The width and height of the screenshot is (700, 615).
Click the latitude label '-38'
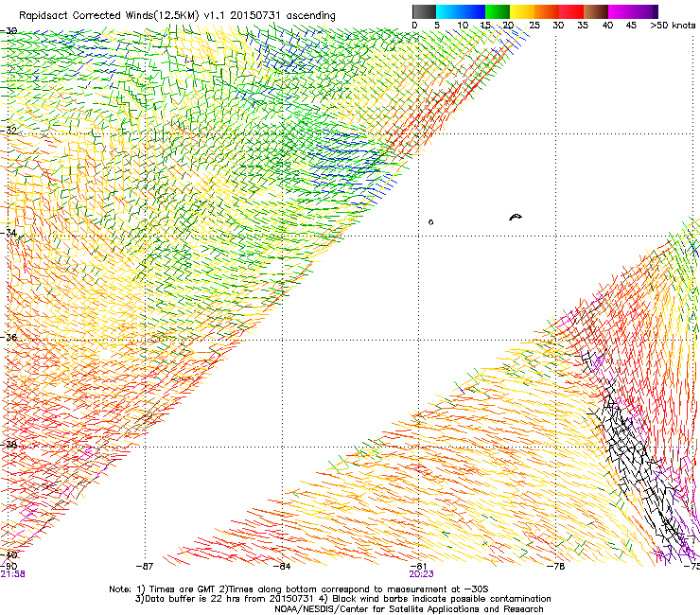9,445
